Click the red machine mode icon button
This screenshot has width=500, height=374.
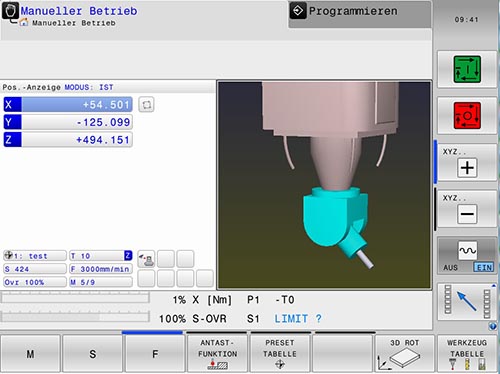coord(467,116)
